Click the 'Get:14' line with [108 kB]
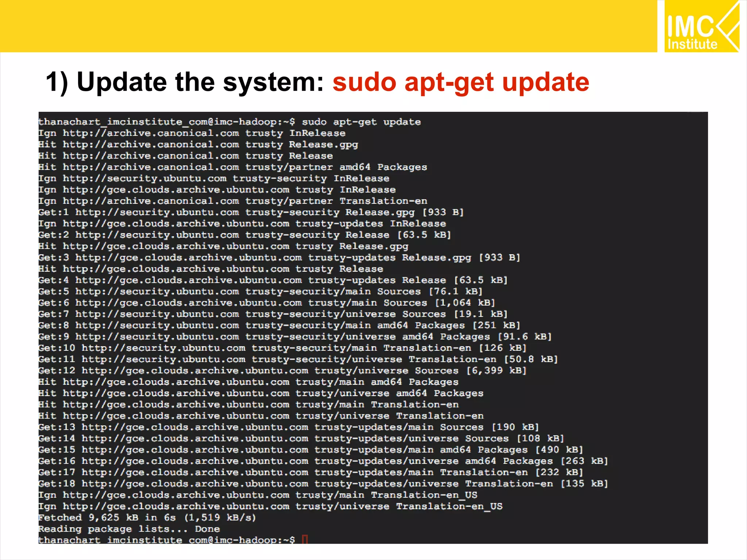747x560 pixels. [x=301, y=438]
